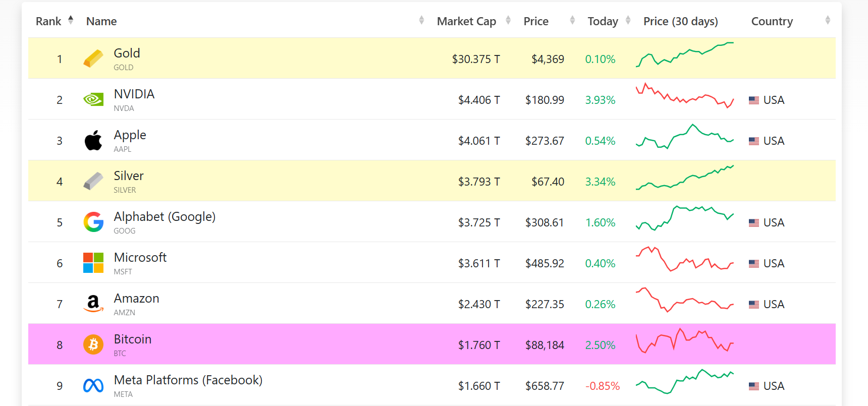Click the NVIDIA logo icon
Screen dimensions: 868x406
93,99
